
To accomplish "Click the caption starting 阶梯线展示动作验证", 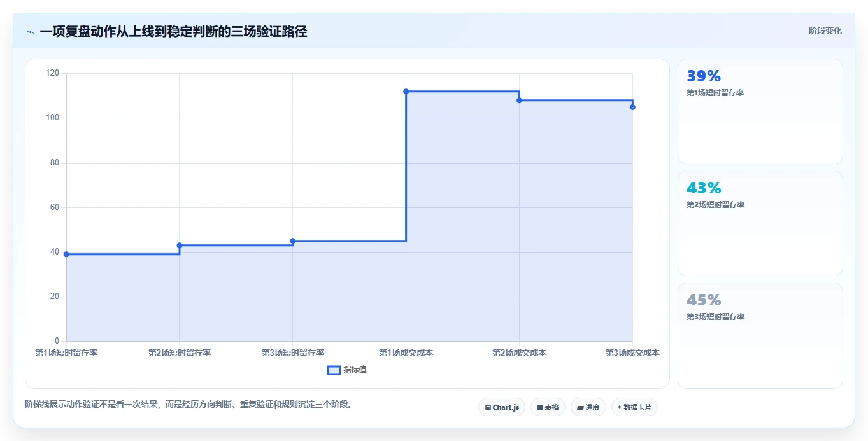I will (189, 404).
